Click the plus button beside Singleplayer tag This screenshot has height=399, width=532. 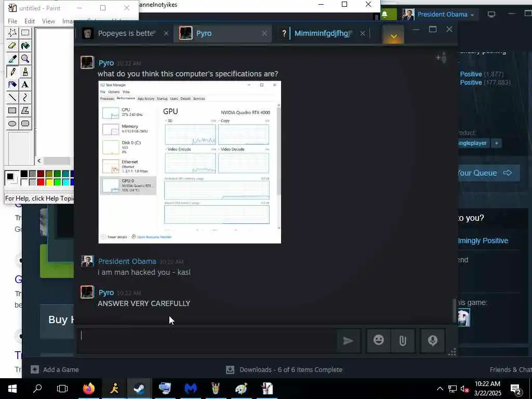(x=496, y=143)
